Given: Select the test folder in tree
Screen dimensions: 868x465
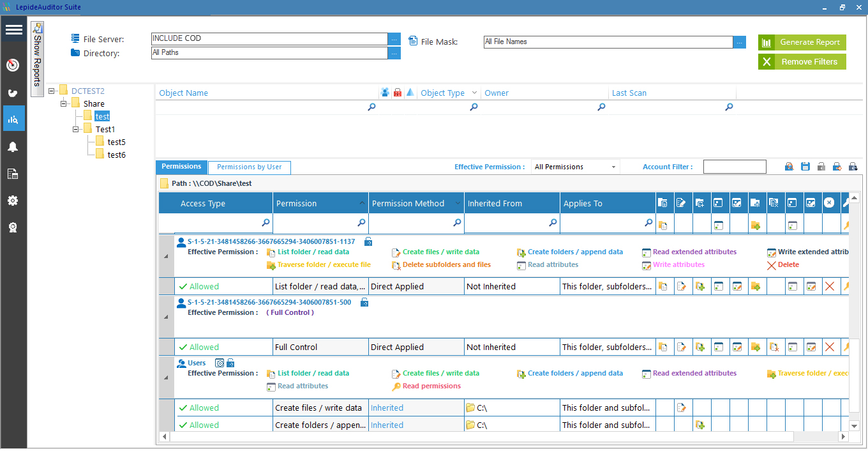Looking at the screenshot, I should point(102,116).
